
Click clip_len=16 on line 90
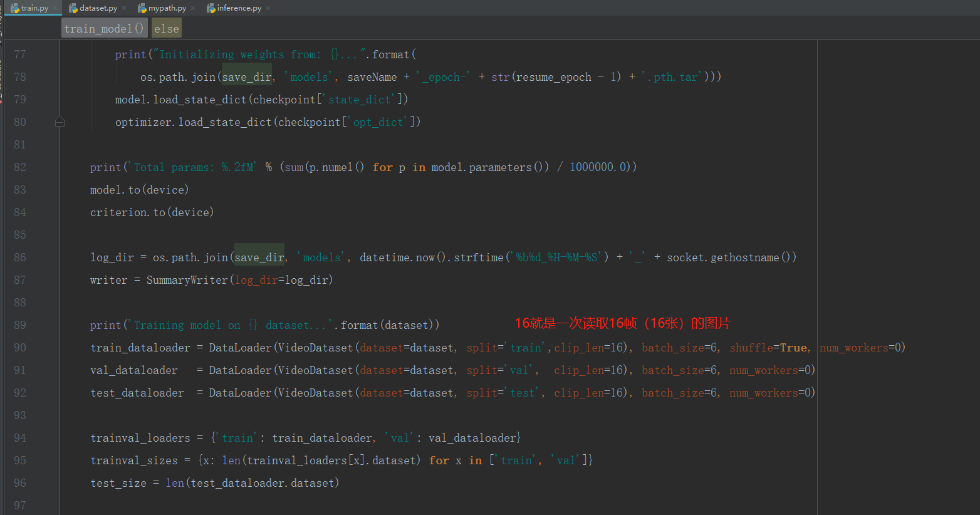click(x=588, y=348)
